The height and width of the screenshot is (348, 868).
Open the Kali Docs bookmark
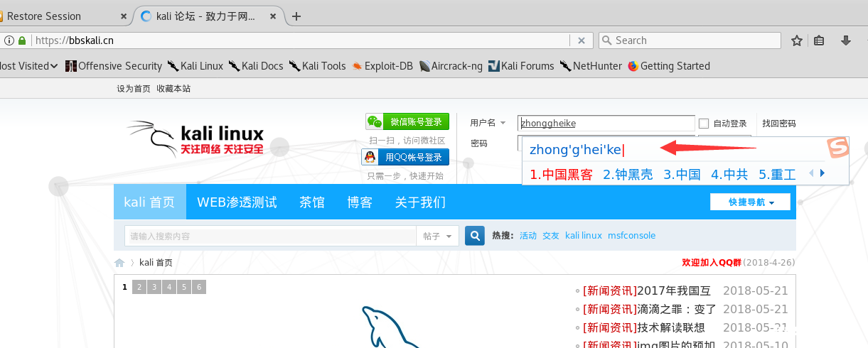coord(256,66)
